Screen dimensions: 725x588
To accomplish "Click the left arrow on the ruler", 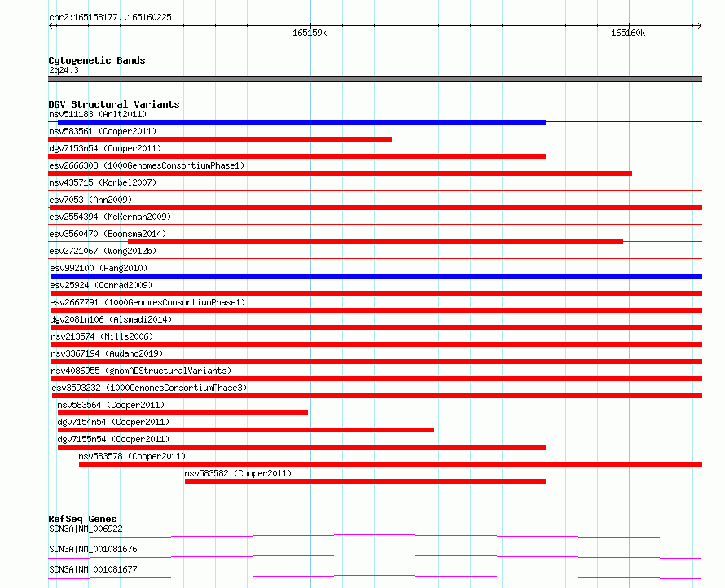I will (51, 25).
